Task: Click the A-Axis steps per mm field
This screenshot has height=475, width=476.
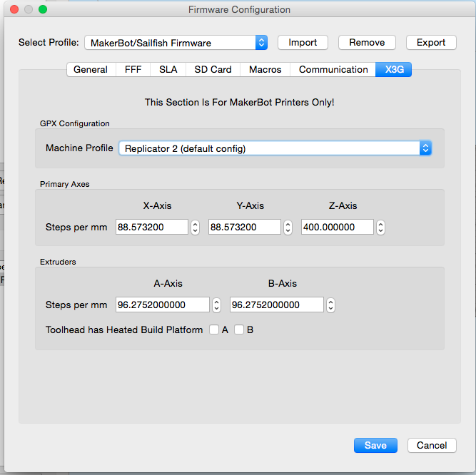Action: point(163,305)
